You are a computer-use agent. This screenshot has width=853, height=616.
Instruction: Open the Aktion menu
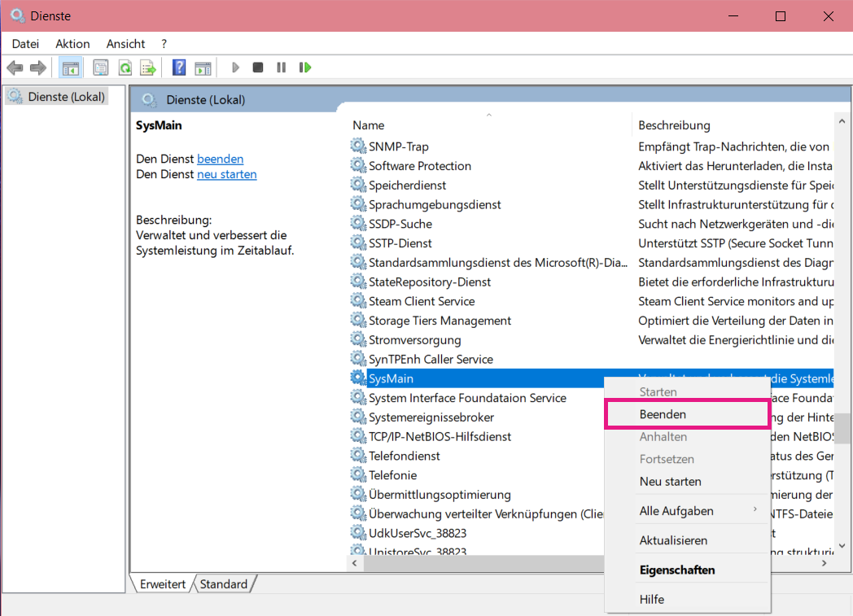(72, 44)
